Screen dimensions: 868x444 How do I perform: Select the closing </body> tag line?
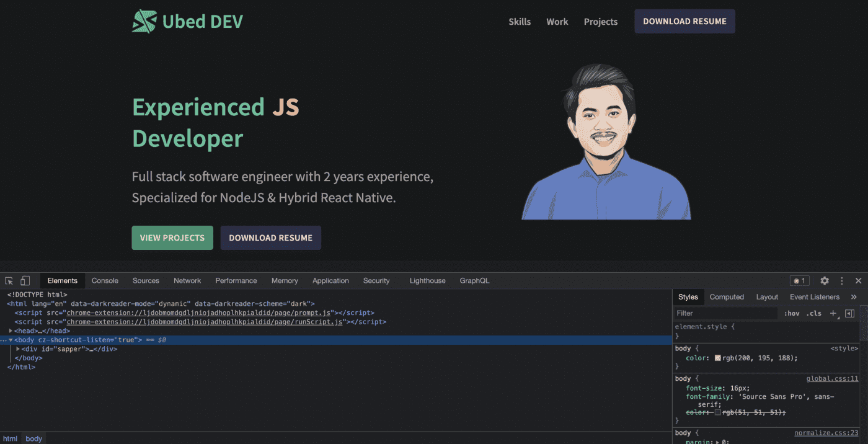click(x=28, y=358)
